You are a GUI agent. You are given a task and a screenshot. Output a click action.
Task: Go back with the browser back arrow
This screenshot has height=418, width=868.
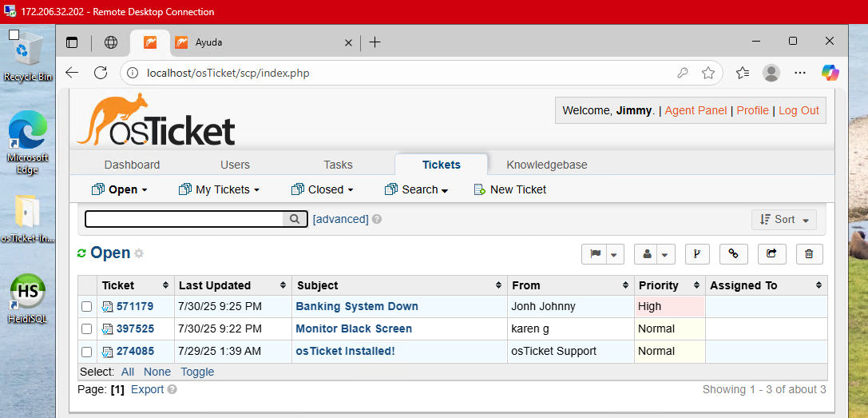72,73
